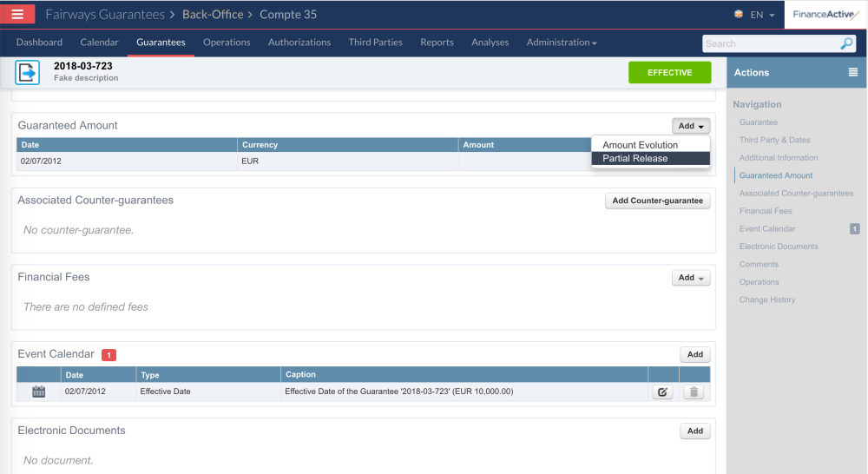Image resolution: width=868 pixels, height=474 pixels.
Task: Click the Event Calendar red count badge
Action: click(109, 355)
